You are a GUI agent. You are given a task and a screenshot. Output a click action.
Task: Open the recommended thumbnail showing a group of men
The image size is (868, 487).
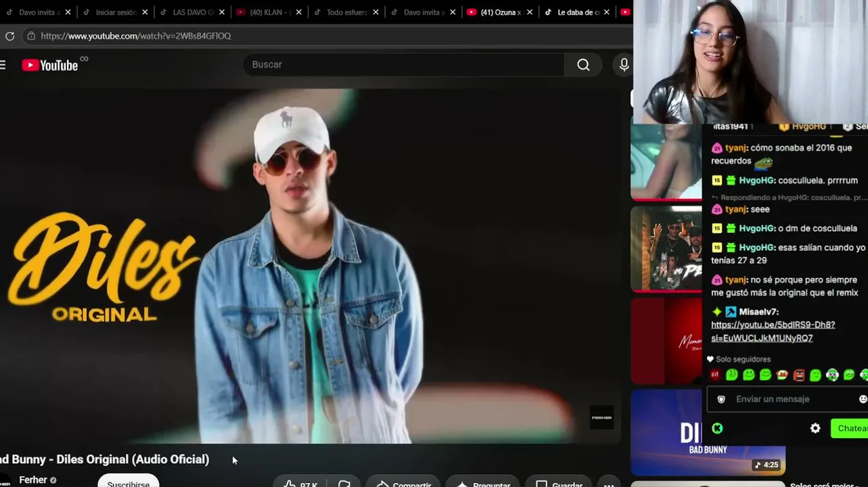[666, 249]
